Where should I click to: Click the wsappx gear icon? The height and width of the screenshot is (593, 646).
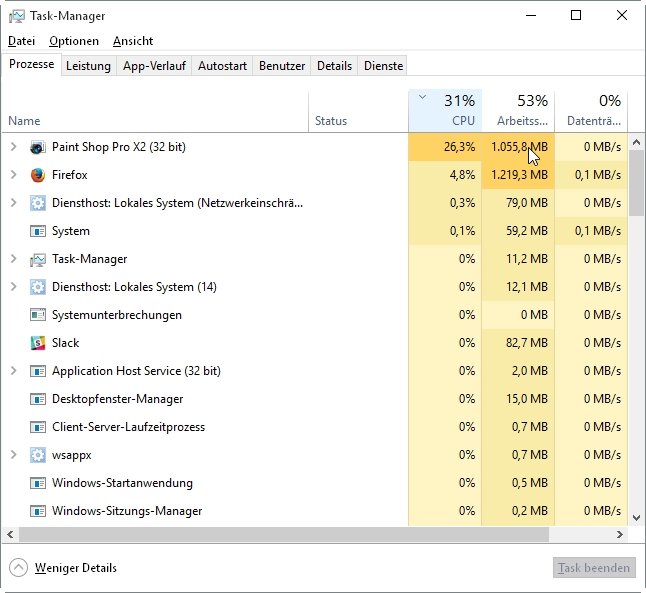[37, 455]
